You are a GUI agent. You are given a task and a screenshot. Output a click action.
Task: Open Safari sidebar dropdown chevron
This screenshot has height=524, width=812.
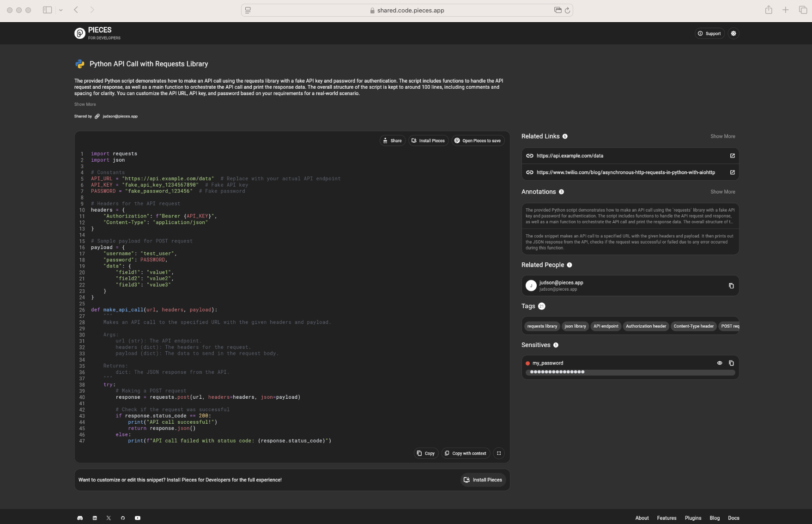61,10
